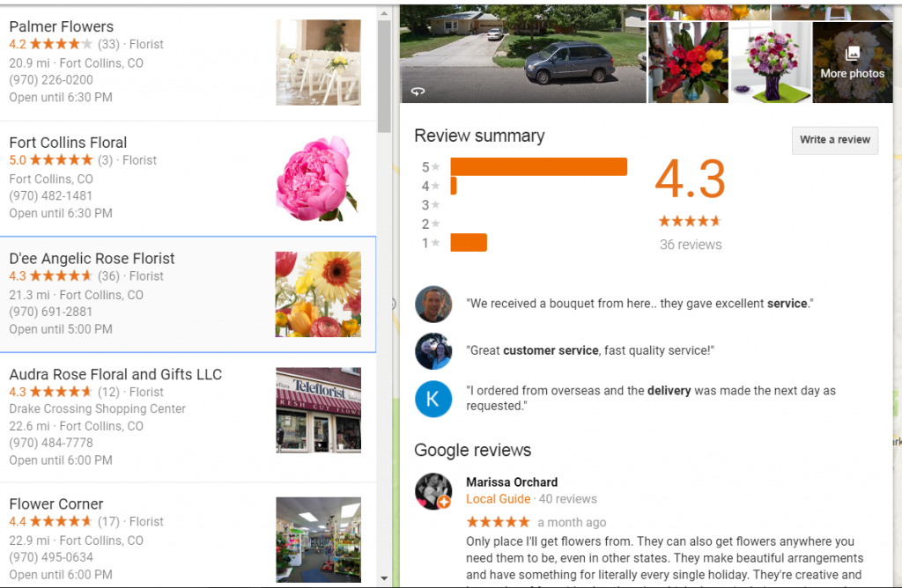View the red bouquet photo thumbnail

[688, 62]
